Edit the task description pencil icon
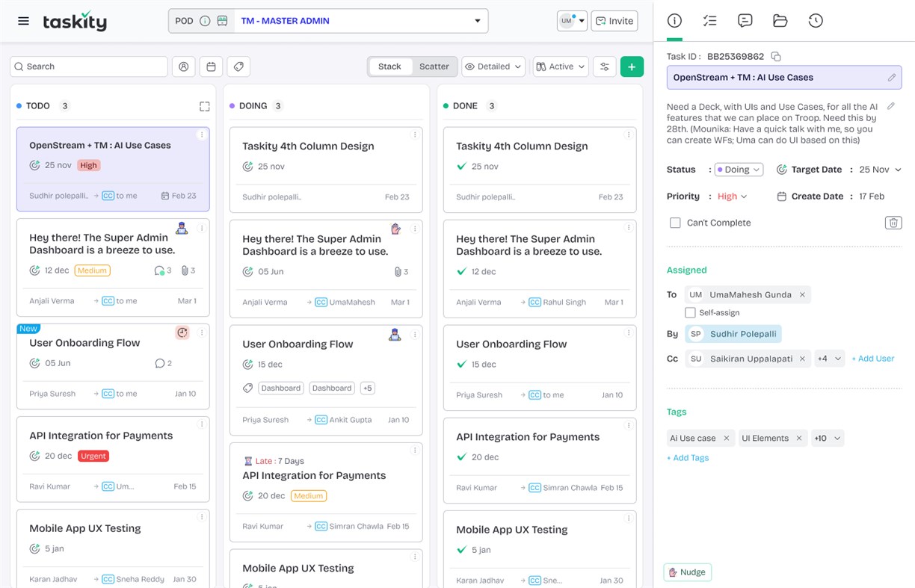This screenshot has width=915, height=588. tap(891, 107)
